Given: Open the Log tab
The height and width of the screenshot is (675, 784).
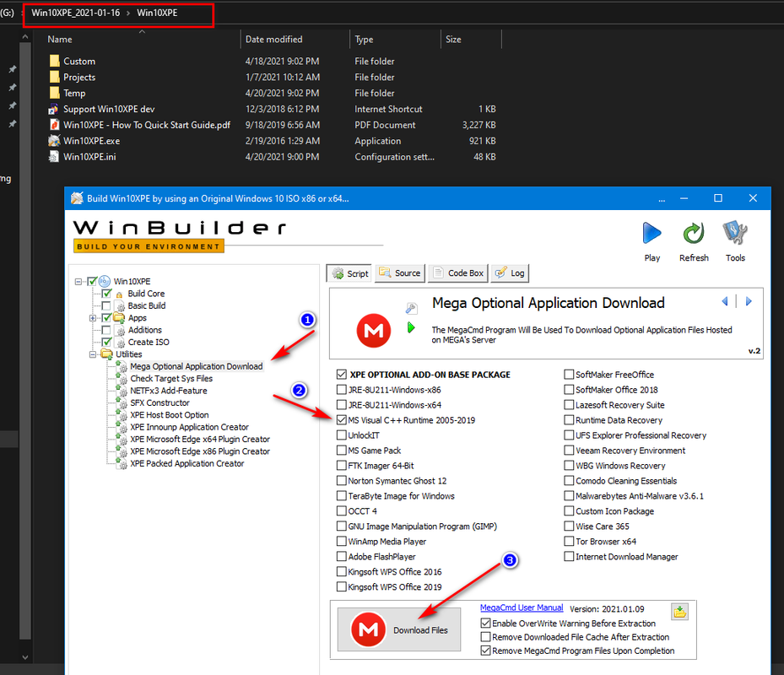Looking at the screenshot, I should coord(510,273).
